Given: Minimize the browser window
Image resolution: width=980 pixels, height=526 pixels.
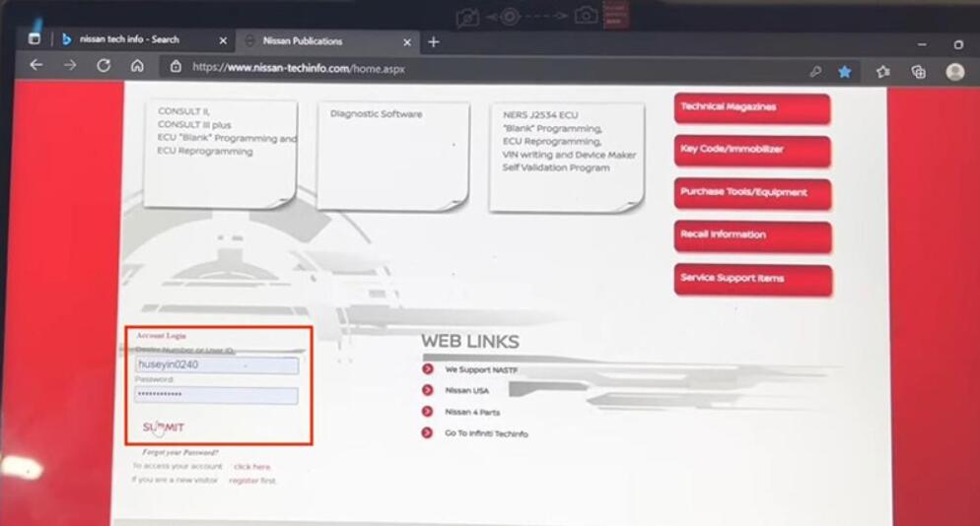Looking at the screenshot, I should [922, 44].
